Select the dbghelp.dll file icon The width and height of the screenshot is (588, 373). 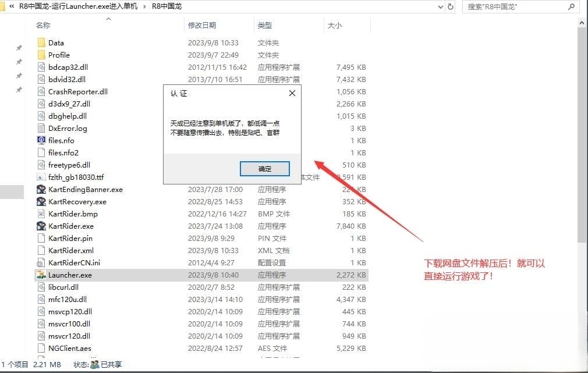[41, 116]
